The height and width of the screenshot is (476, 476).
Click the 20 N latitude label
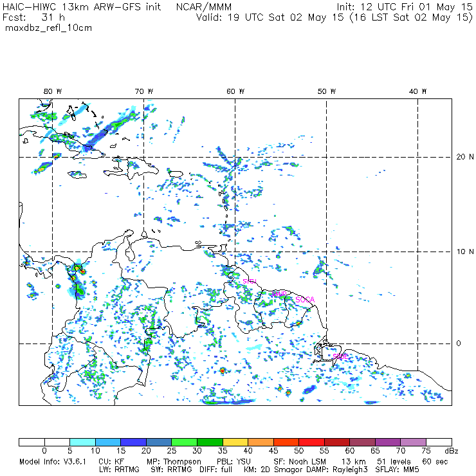click(x=465, y=157)
